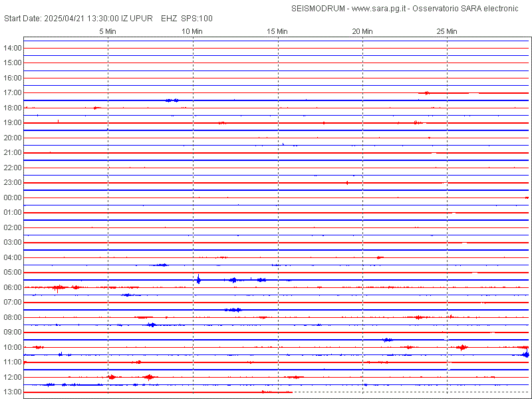Select the 06:00 hour label
The width and height of the screenshot is (532, 399).
click(x=13, y=287)
